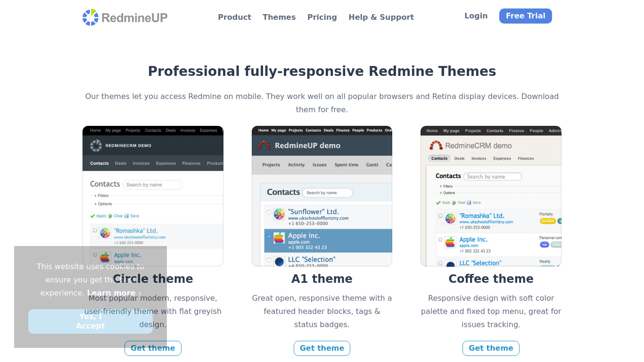644x362 pixels.
Task: Open the Coffee theme screenshot thumbnail
Action: pos(491,196)
